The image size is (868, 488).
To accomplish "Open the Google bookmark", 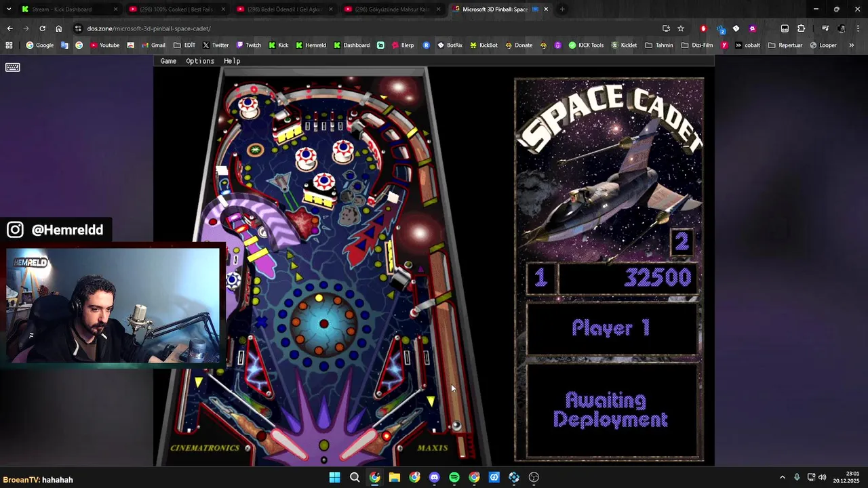I will click(x=39, y=45).
